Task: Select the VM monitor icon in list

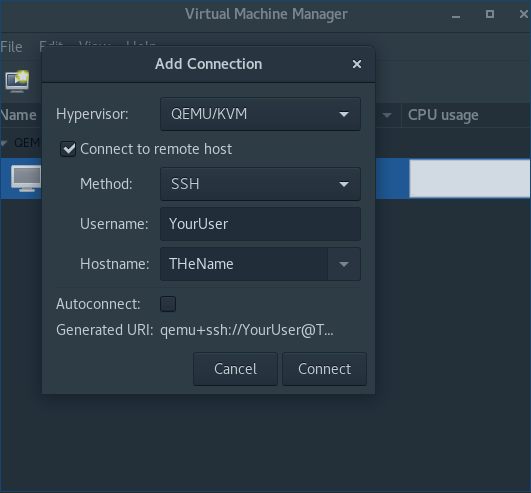Action: tap(26, 178)
